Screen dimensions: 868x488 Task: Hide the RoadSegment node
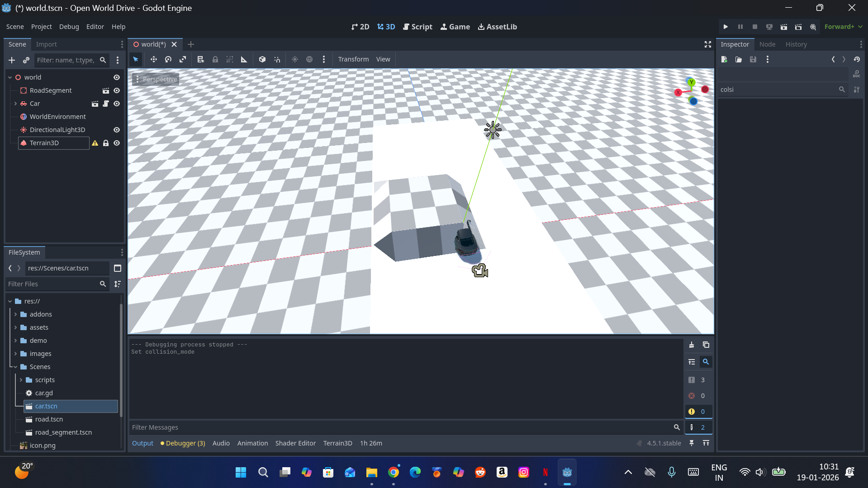pos(117,90)
